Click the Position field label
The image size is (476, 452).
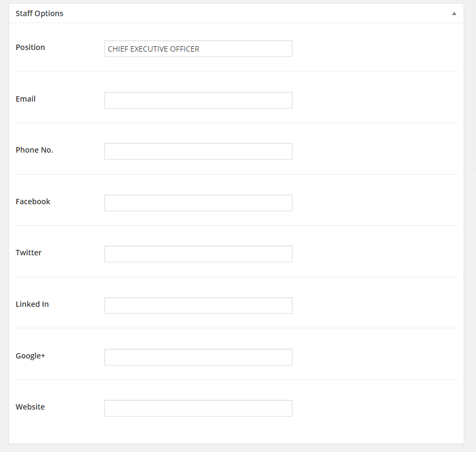[30, 47]
